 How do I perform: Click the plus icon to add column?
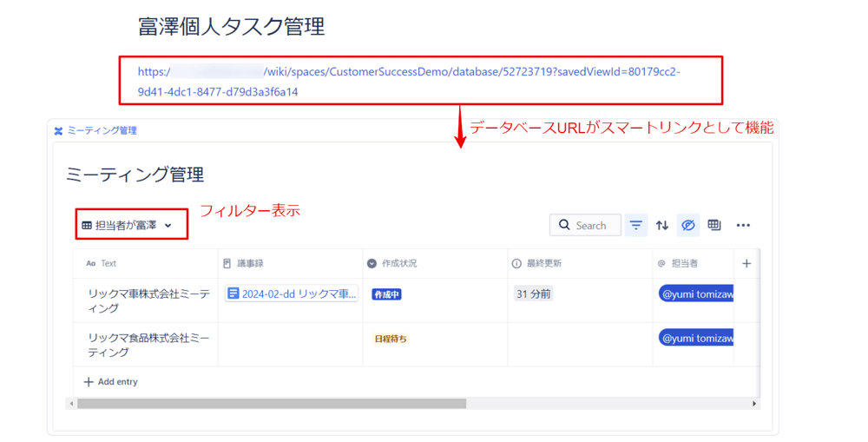pos(746,263)
